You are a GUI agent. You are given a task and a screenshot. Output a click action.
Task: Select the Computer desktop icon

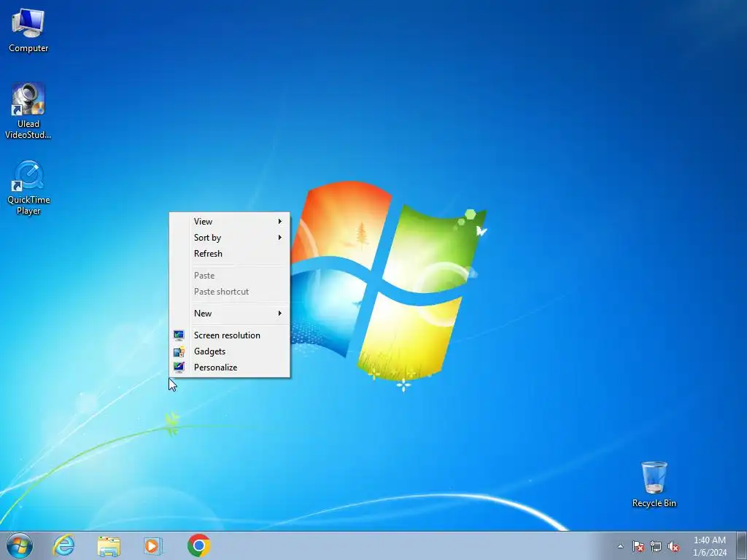point(28,30)
